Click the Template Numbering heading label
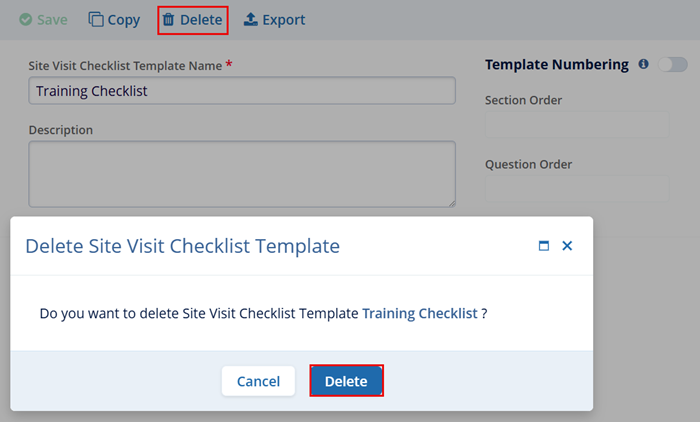Image resolution: width=700 pixels, height=422 pixels. [556, 64]
